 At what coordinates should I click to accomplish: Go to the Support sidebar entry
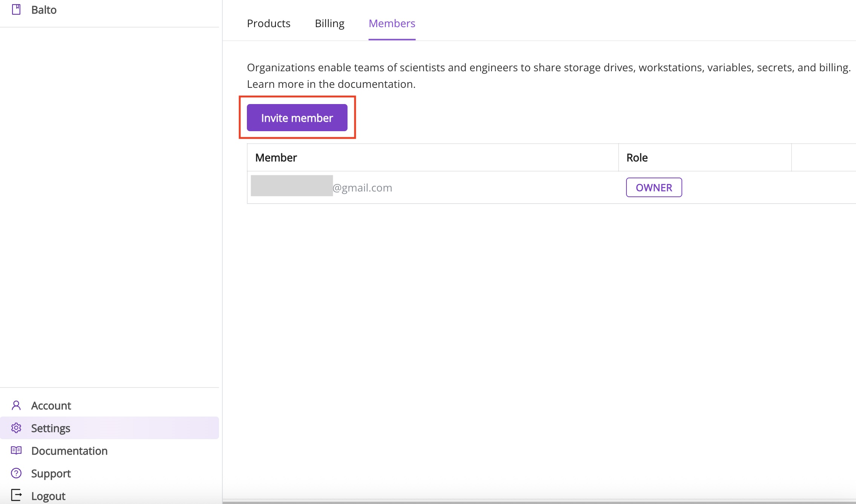click(51, 473)
